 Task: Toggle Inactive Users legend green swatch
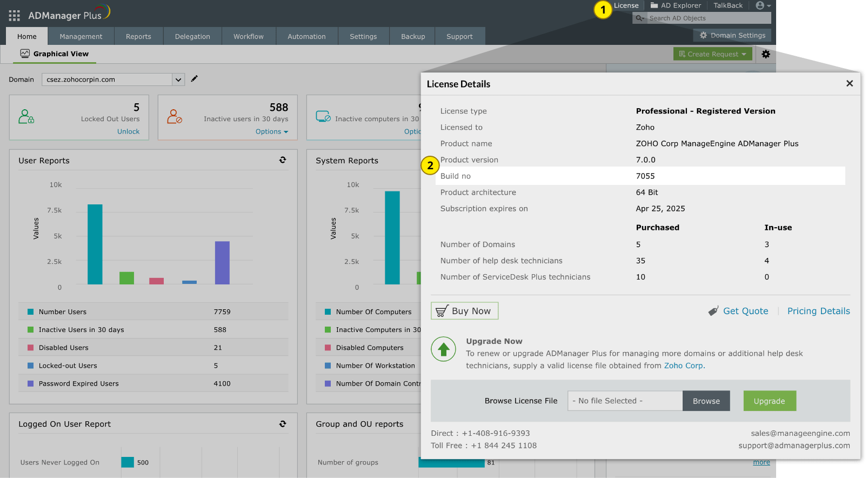pyautogui.click(x=31, y=330)
